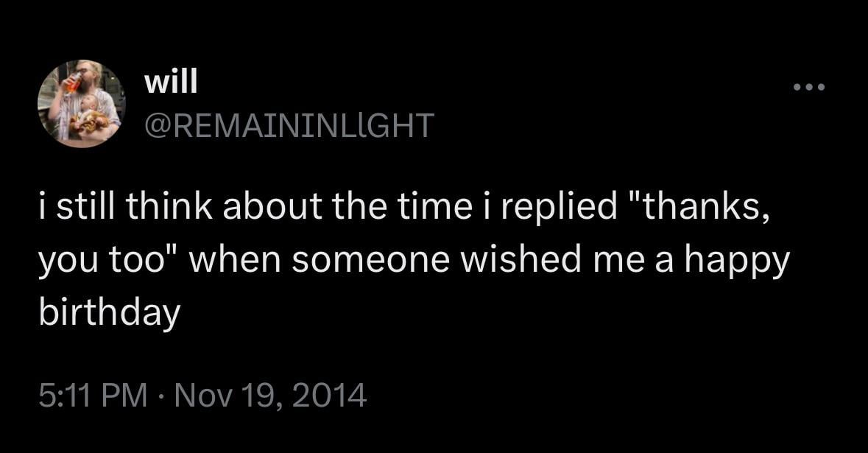The image size is (868, 453).
Task: Open the @REMAININLIGHT handle link
Action: coord(290,124)
